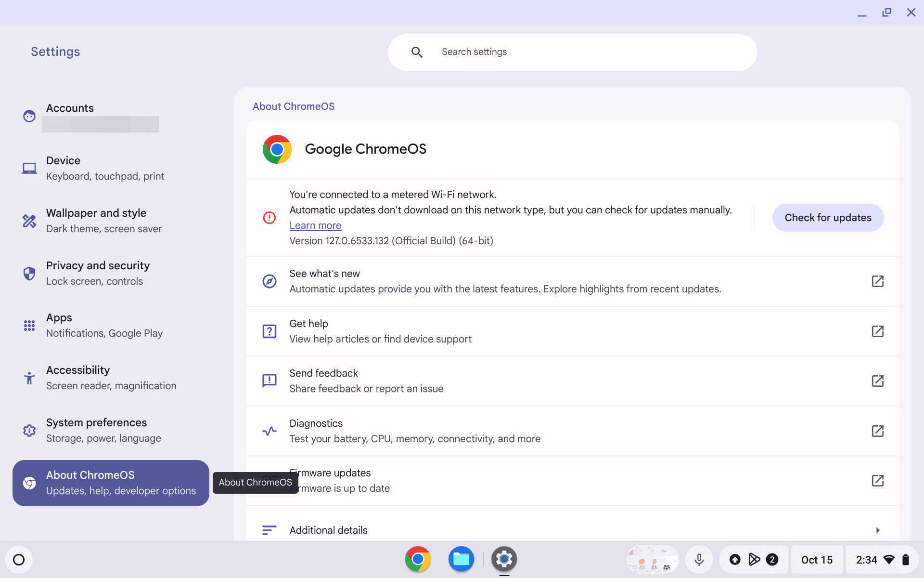Select the microphone icon on the shelf
The height and width of the screenshot is (578, 924).
699,559
